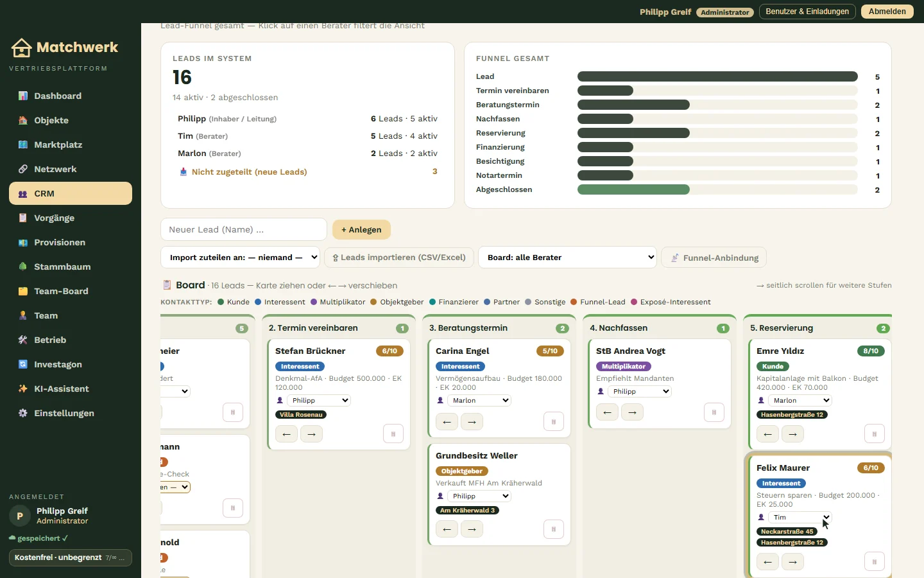This screenshot has width=924, height=578.
Task: Move Felix Maurer back with left arrow
Action: click(x=768, y=562)
